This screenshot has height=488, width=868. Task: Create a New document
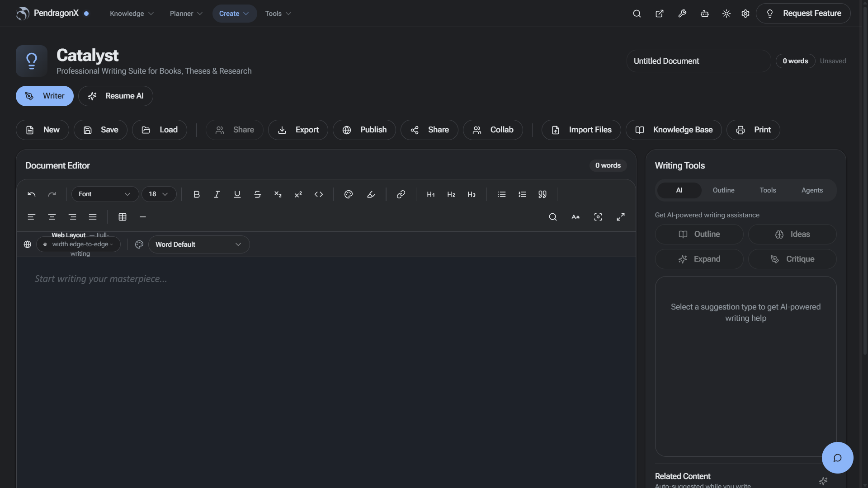pos(42,130)
